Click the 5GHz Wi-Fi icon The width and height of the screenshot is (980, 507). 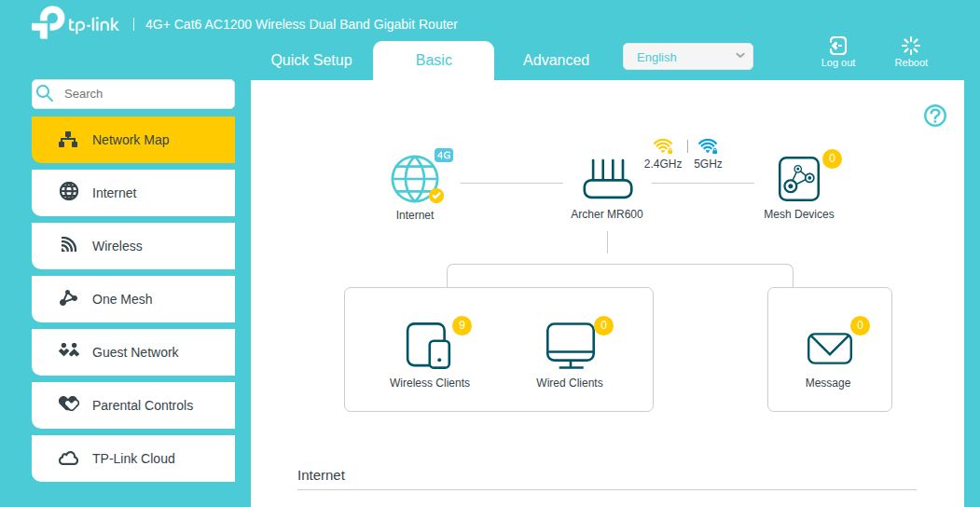coord(708,146)
